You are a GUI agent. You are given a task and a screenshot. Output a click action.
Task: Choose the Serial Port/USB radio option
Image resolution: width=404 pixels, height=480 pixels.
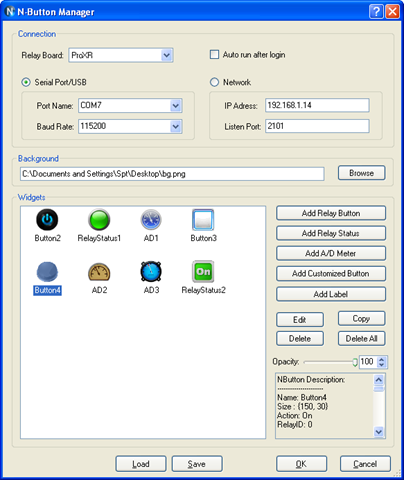tap(26, 82)
